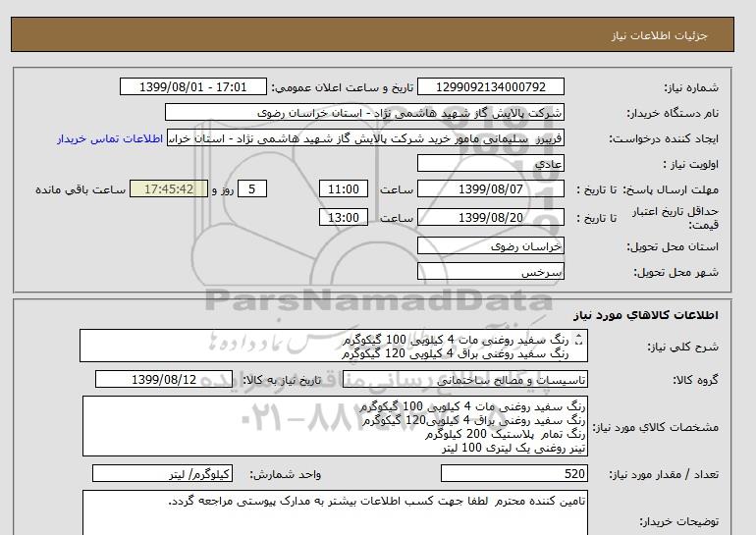
Task: Click the spinner arrows in general description box
Action: (579, 341)
